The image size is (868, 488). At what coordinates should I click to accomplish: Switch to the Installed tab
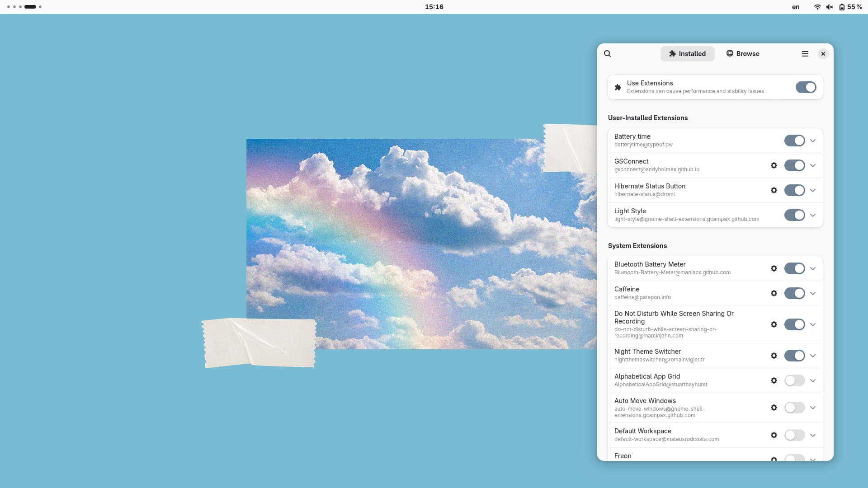tap(687, 54)
